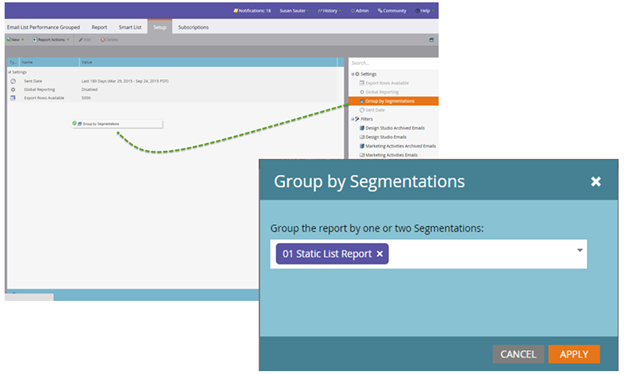Switch to the Smart List tab
624x375 pixels.
pos(130,27)
